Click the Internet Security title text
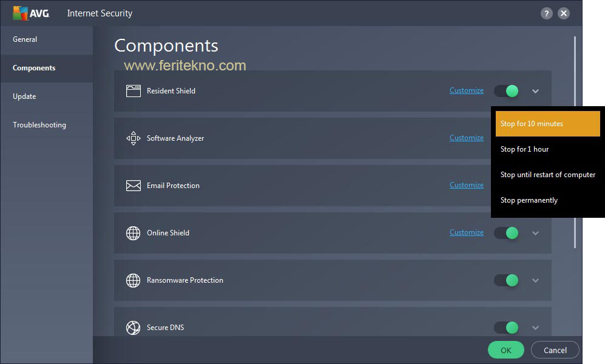 click(x=100, y=13)
